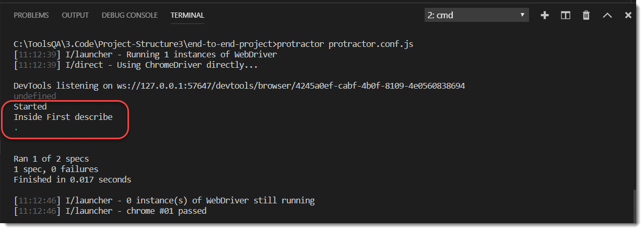Select the TERMINAL tab
Viewport: 644px width, 231px height.
tap(188, 15)
